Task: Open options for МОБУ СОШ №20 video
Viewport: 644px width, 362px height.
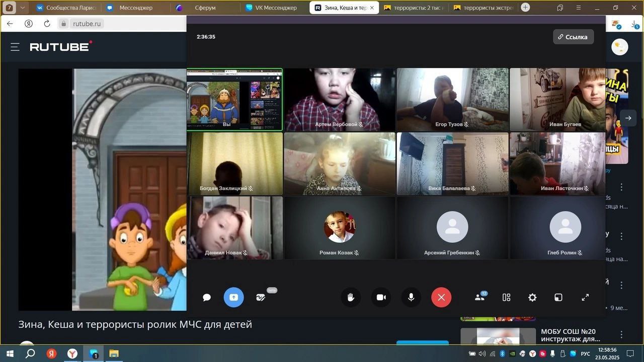Action: click(x=621, y=334)
